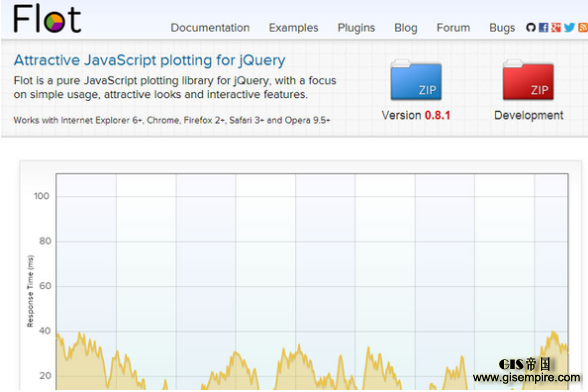Open the Twitter bird icon link
588x392 pixels.
569,27
